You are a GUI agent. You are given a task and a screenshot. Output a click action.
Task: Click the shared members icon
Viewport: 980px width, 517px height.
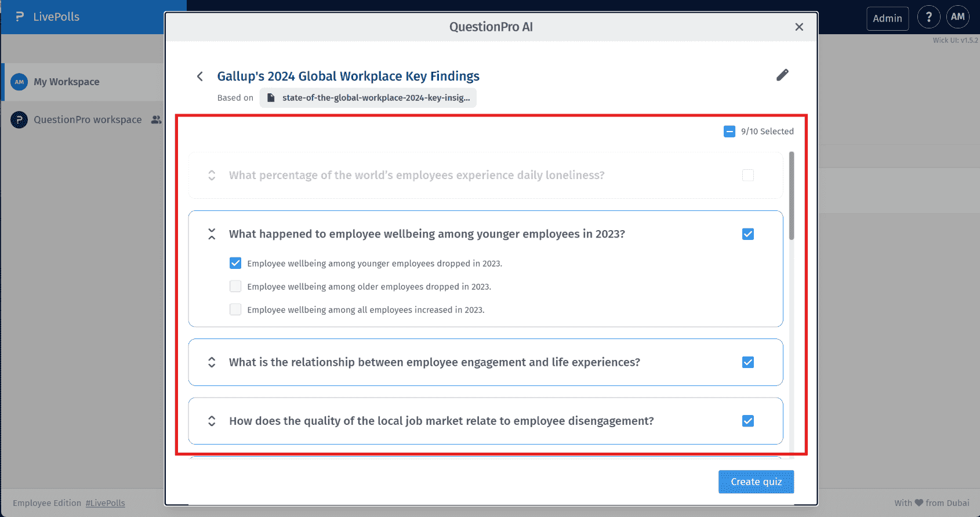156,120
